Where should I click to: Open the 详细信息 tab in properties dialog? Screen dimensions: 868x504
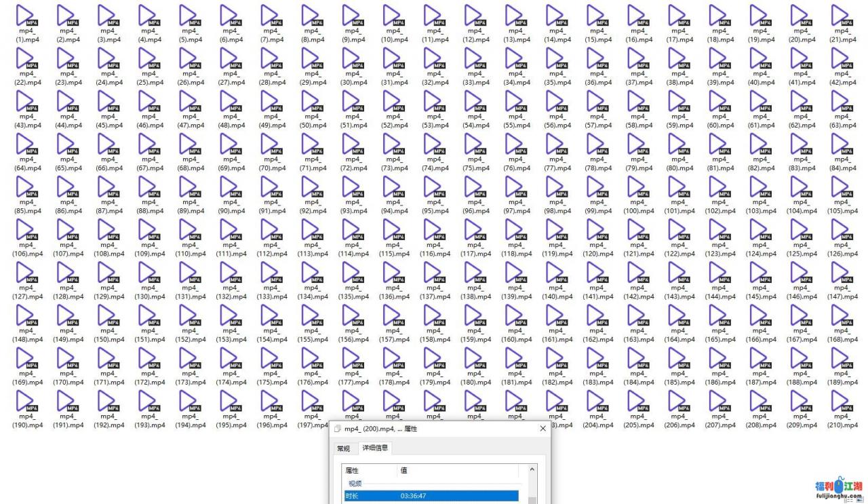375,448
